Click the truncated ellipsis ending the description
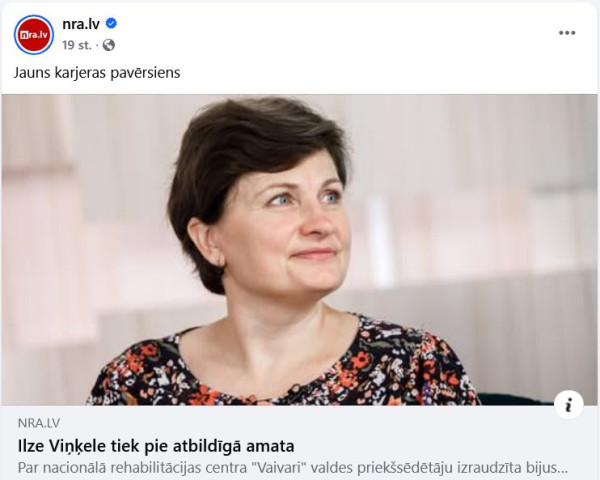This screenshot has height=480, width=600. [563, 469]
